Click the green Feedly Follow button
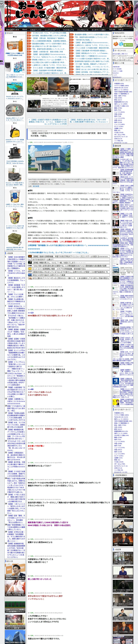This screenshot has width=138, height=644. (128, 45)
